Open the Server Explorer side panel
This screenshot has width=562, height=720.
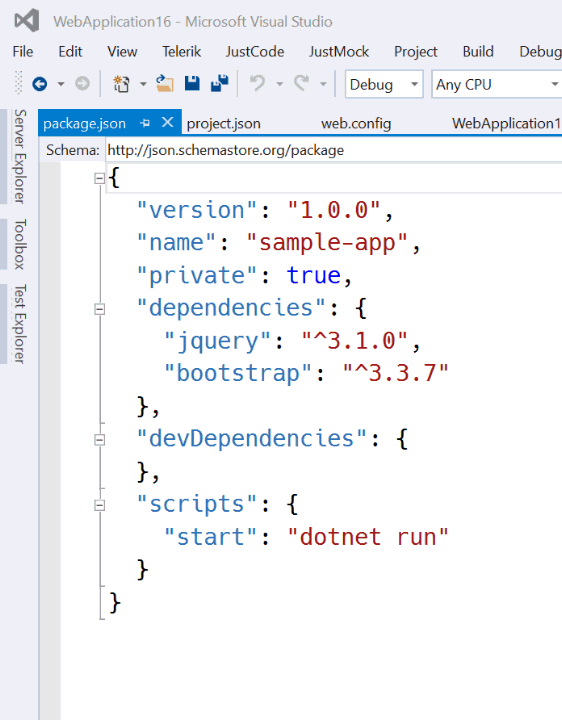click(19, 156)
